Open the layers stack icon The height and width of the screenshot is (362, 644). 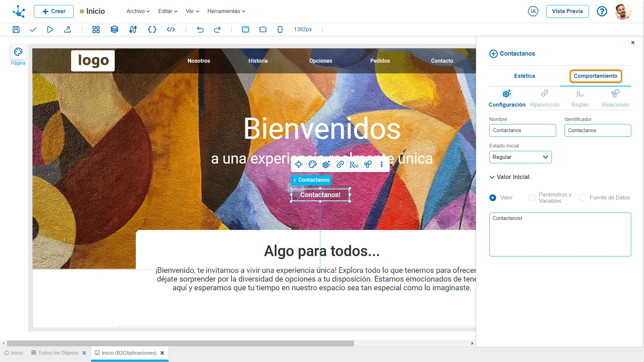tap(114, 29)
